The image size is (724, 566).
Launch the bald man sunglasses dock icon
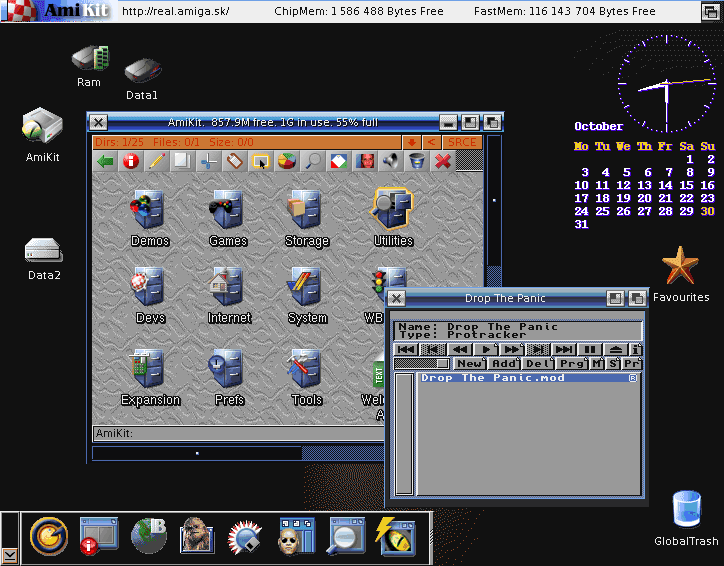tap(296, 536)
